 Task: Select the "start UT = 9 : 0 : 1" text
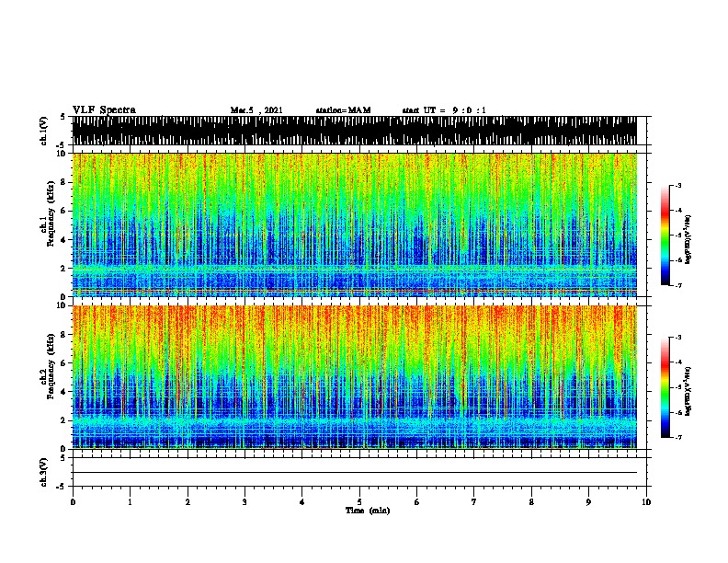click(x=444, y=110)
